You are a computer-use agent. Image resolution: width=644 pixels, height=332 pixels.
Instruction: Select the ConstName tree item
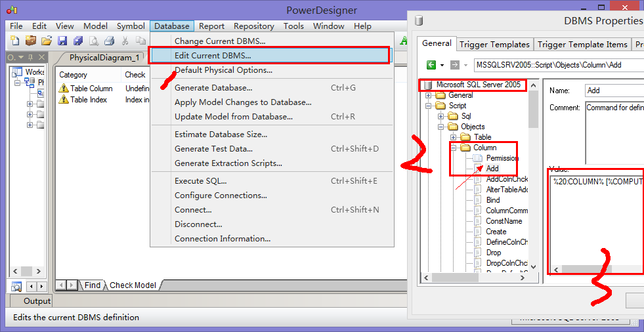[x=504, y=220]
